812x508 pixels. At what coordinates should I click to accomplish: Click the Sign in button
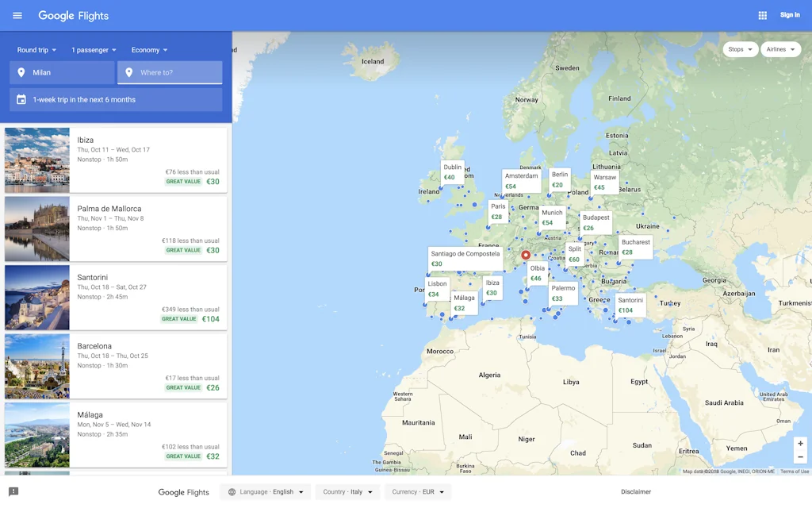(x=789, y=14)
